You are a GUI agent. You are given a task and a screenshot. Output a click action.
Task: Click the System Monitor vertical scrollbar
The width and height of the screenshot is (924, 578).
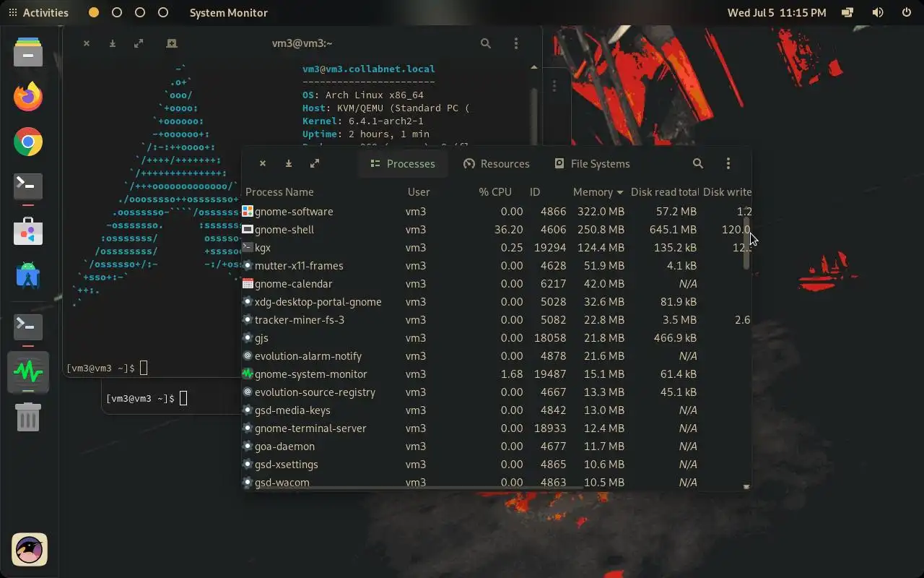click(746, 242)
